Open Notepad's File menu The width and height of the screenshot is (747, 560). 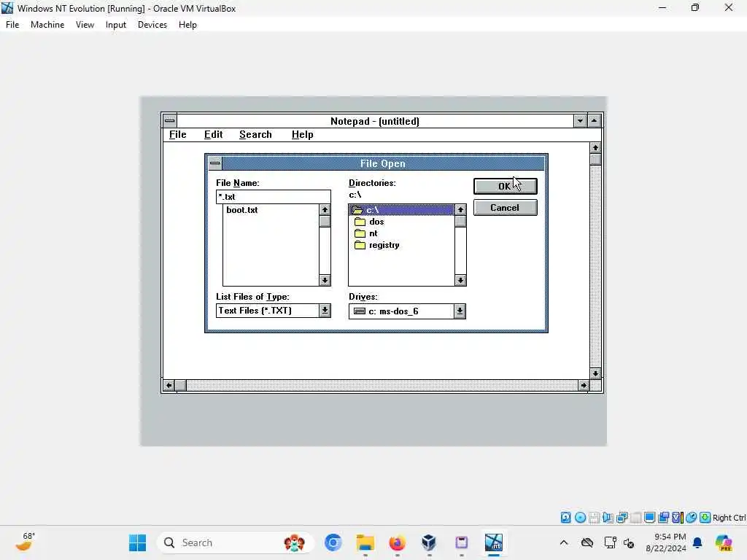178,135
